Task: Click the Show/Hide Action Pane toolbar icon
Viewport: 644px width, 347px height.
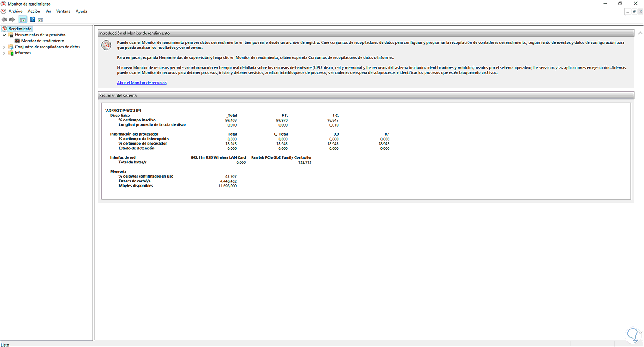Action: click(40, 19)
